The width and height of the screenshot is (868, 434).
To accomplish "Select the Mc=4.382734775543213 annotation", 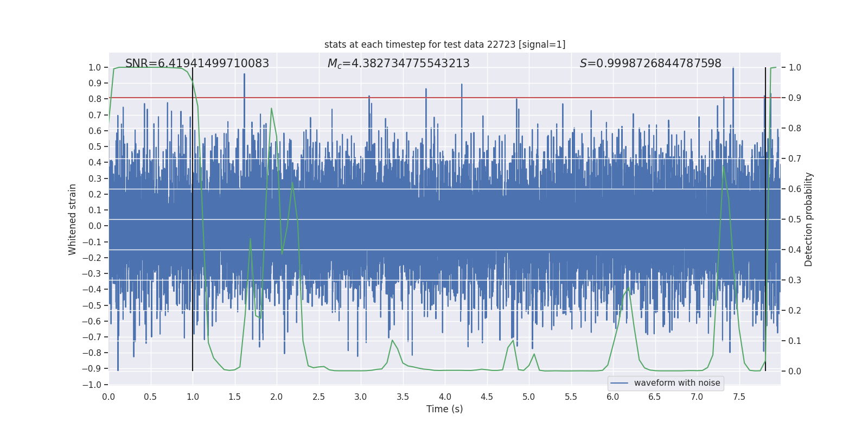I will pos(399,63).
